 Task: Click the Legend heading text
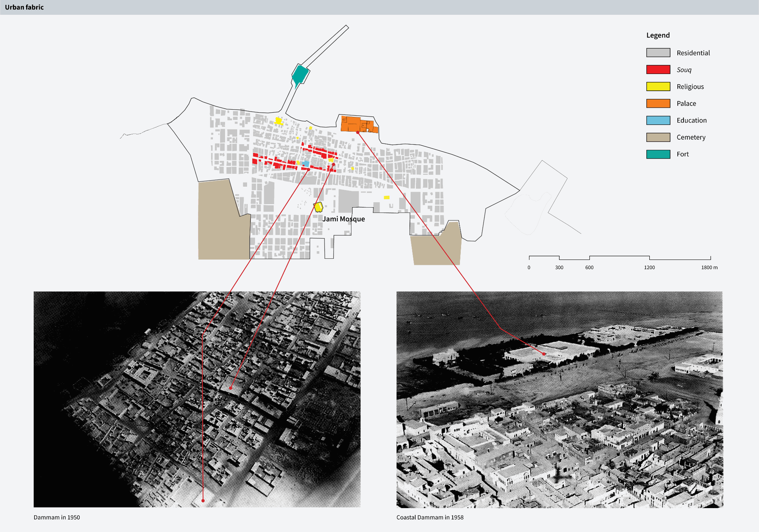point(658,35)
